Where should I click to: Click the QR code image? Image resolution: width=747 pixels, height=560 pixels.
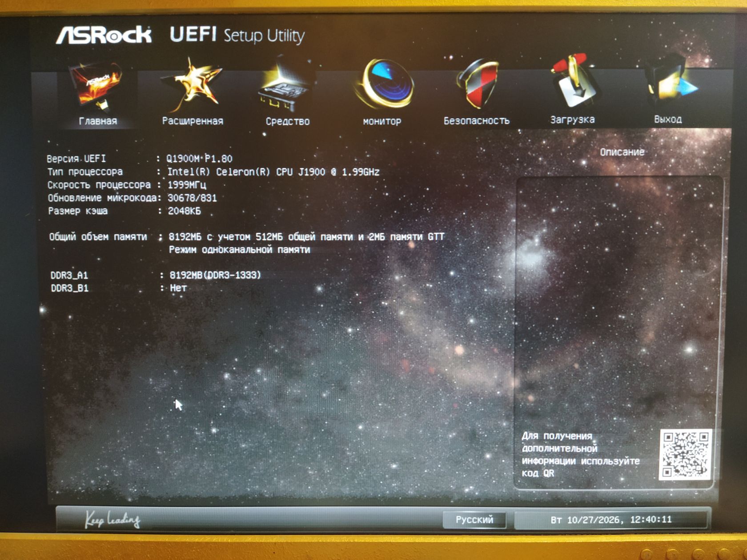point(685,454)
